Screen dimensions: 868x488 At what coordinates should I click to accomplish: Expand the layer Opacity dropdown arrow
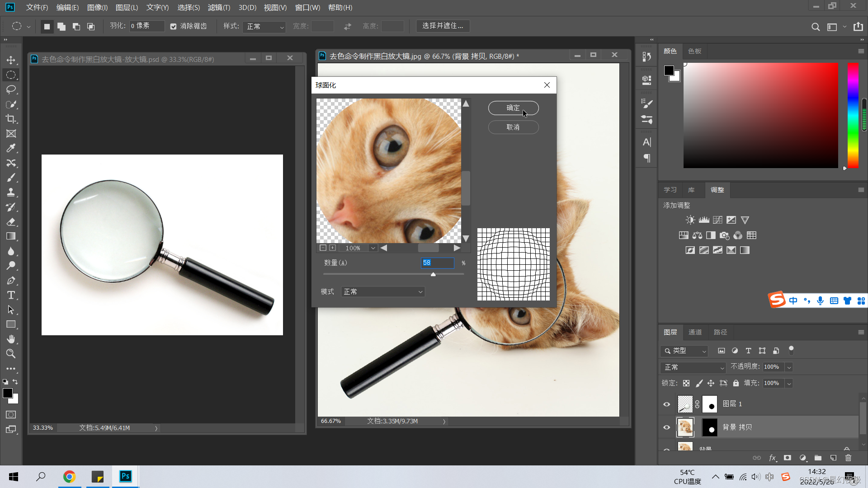tap(789, 367)
